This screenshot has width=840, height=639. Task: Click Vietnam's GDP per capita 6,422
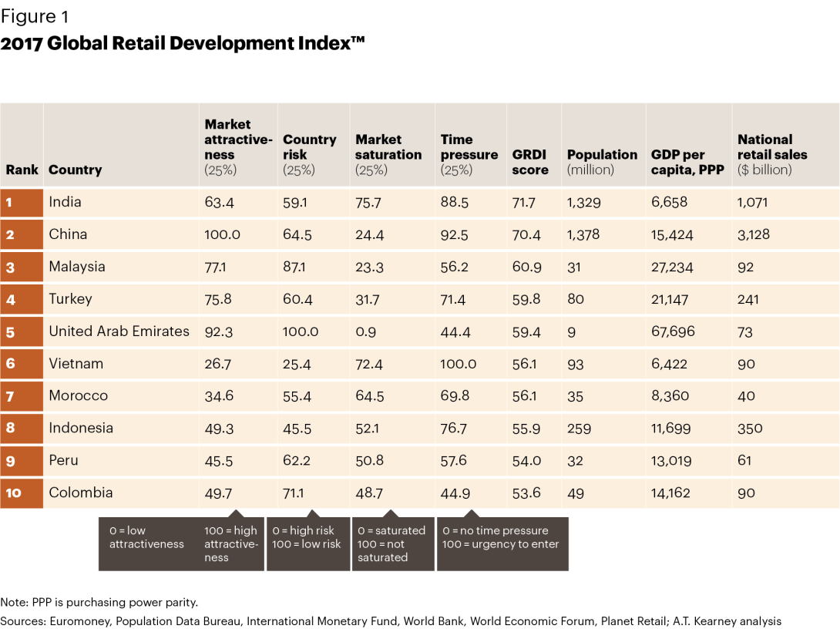pyautogui.click(x=669, y=364)
